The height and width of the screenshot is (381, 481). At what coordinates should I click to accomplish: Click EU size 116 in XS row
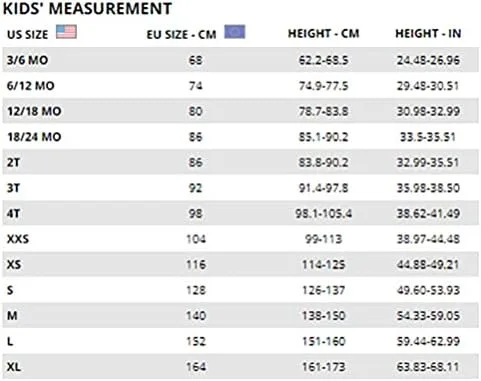click(196, 265)
